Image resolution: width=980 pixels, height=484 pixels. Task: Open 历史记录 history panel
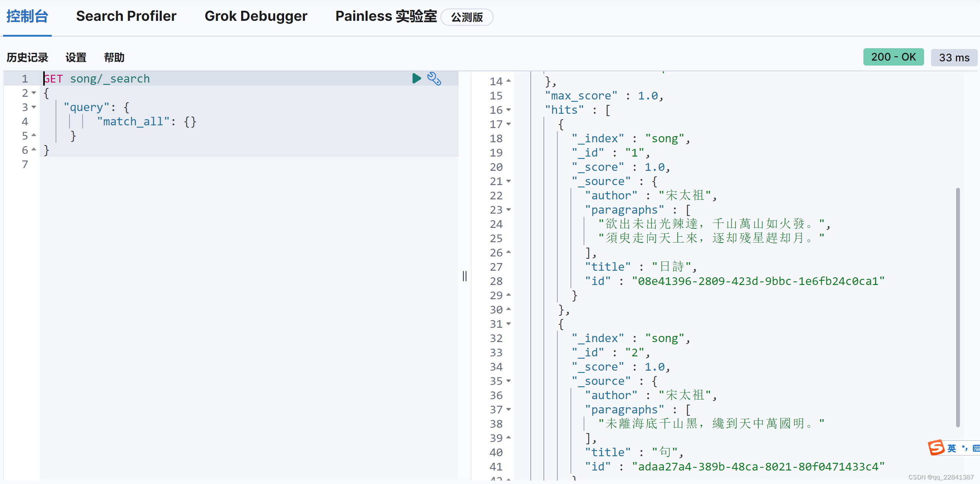[27, 57]
